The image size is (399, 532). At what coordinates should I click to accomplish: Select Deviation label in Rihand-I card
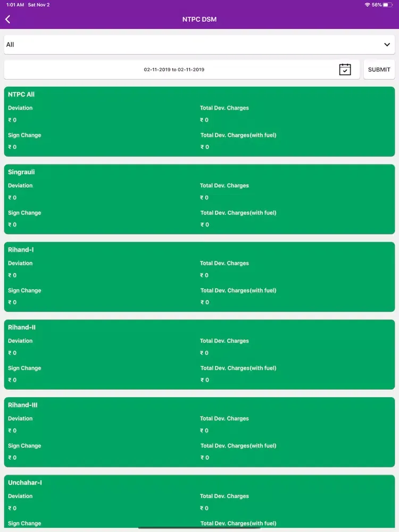(x=20, y=263)
